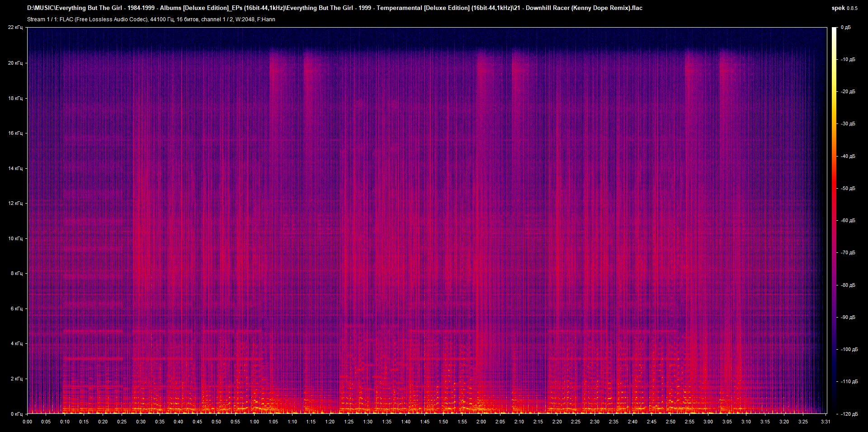Click the '-80 дБ' level scale label
The image size is (868, 432).
[x=848, y=285]
